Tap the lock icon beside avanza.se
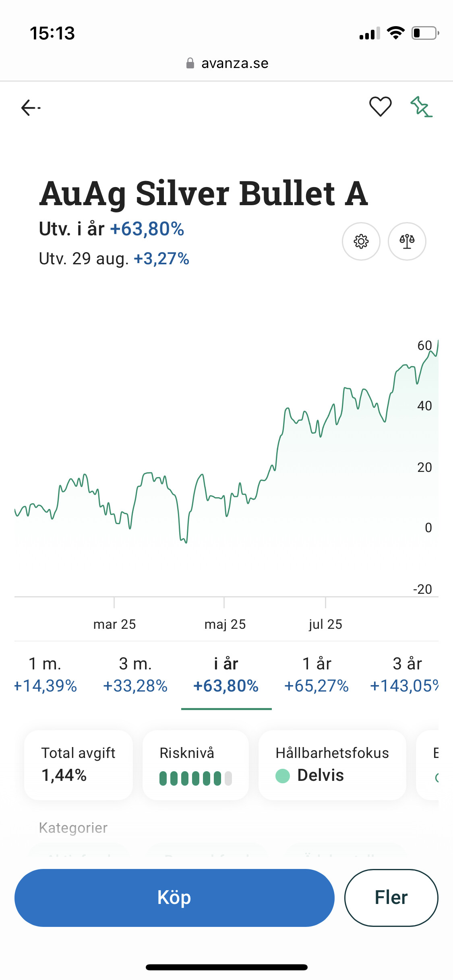 tap(190, 63)
